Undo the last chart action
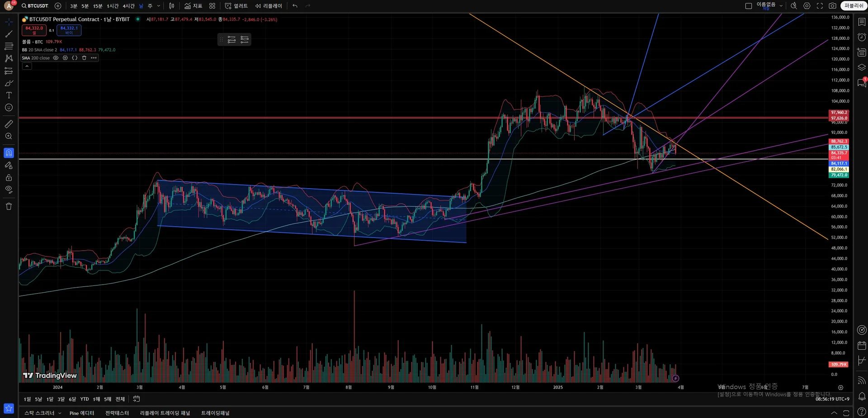 (x=295, y=6)
